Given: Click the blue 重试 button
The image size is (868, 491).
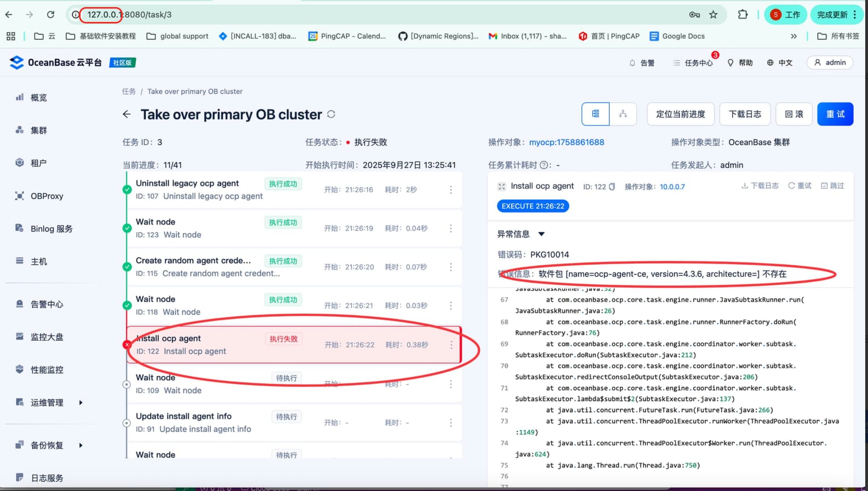Looking at the screenshot, I should tap(835, 114).
